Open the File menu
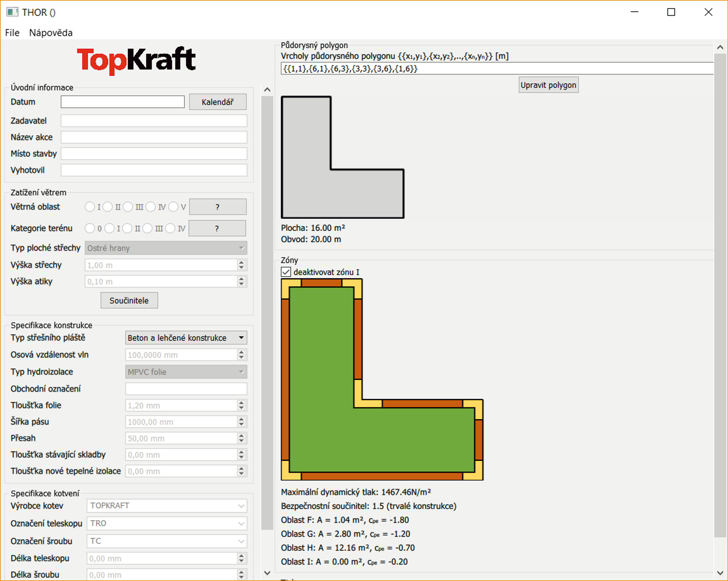The width and height of the screenshot is (728, 581). (12, 33)
